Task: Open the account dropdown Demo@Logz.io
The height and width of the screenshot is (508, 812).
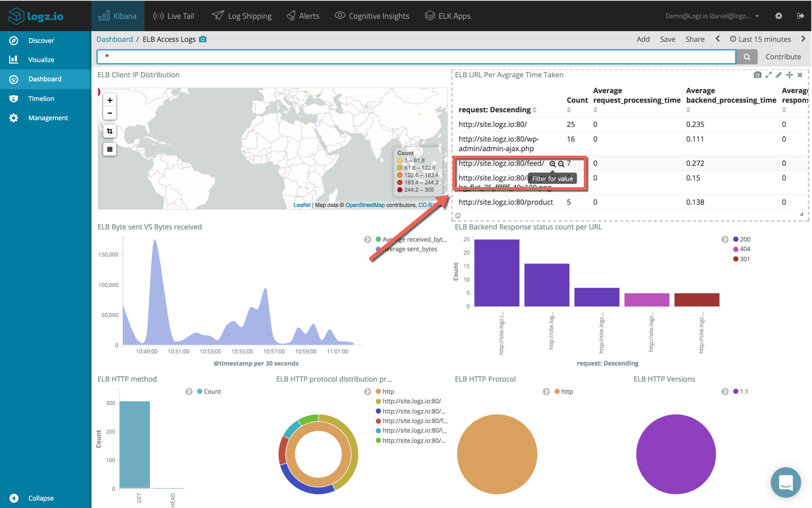Action: pyautogui.click(x=712, y=16)
